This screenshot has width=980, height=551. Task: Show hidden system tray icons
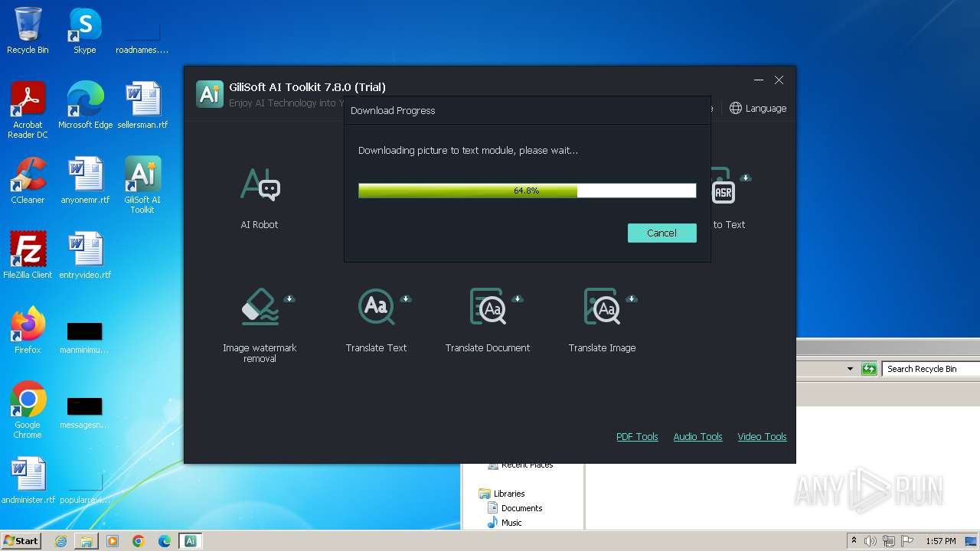pyautogui.click(x=854, y=541)
